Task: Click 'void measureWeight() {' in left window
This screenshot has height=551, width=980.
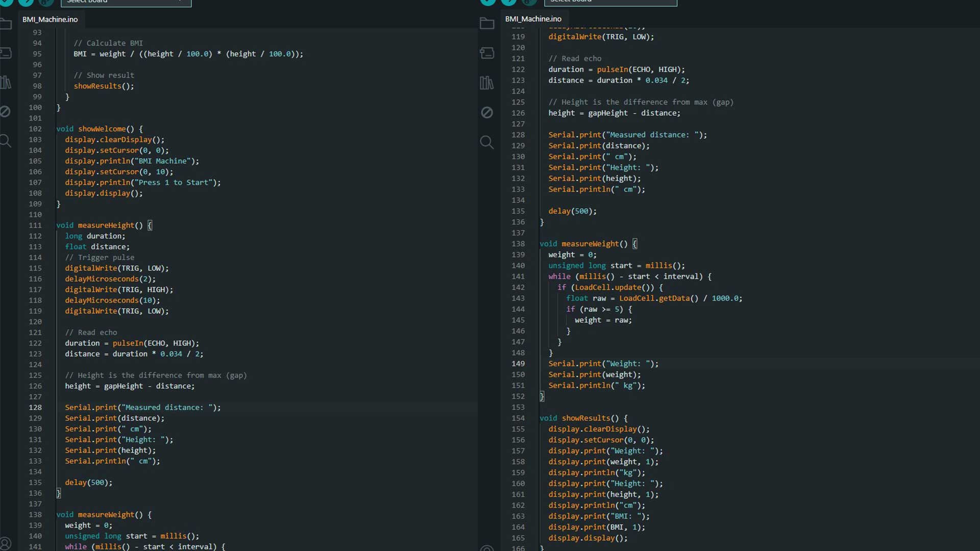Action: (x=104, y=514)
